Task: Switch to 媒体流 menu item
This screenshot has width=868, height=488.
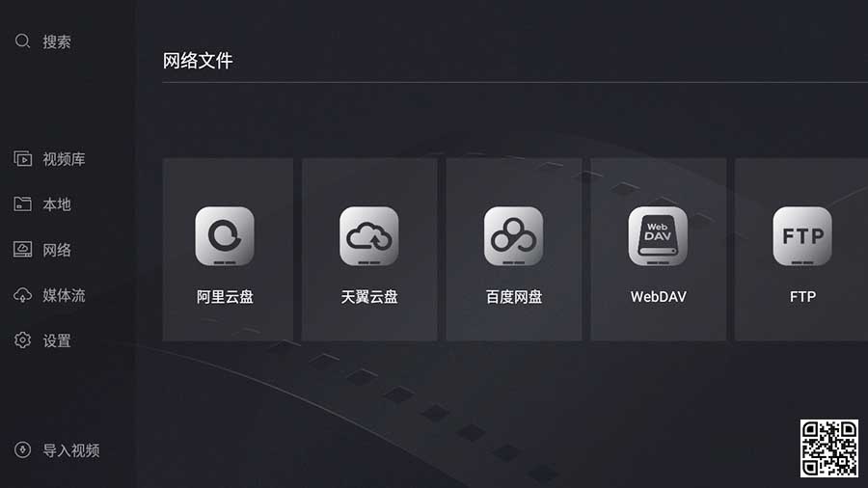Action: 65,295
